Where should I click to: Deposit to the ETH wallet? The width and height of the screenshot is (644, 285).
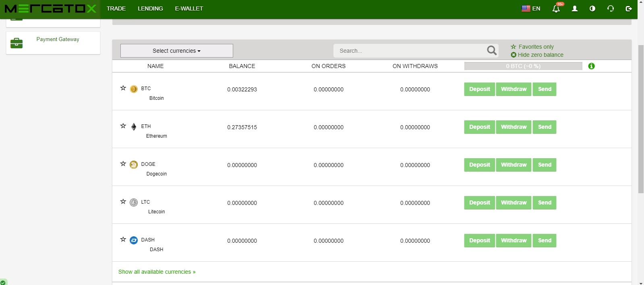479,127
